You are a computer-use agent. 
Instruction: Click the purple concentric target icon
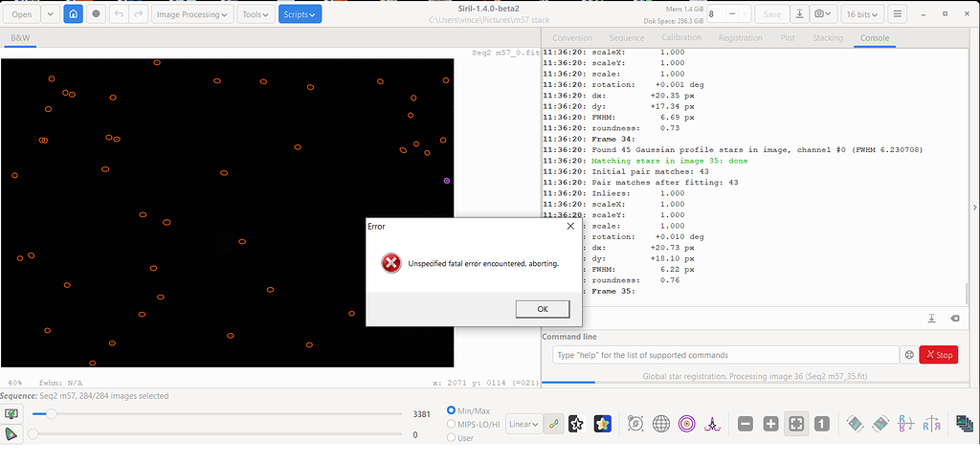coord(687,424)
